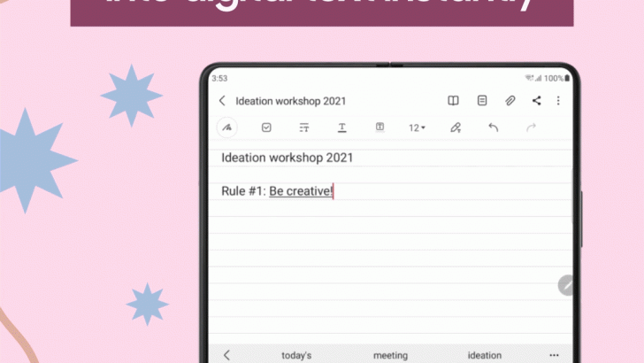Open more keyboard suggestions ellipsis
The height and width of the screenshot is (363, 644).
point(554,355)
